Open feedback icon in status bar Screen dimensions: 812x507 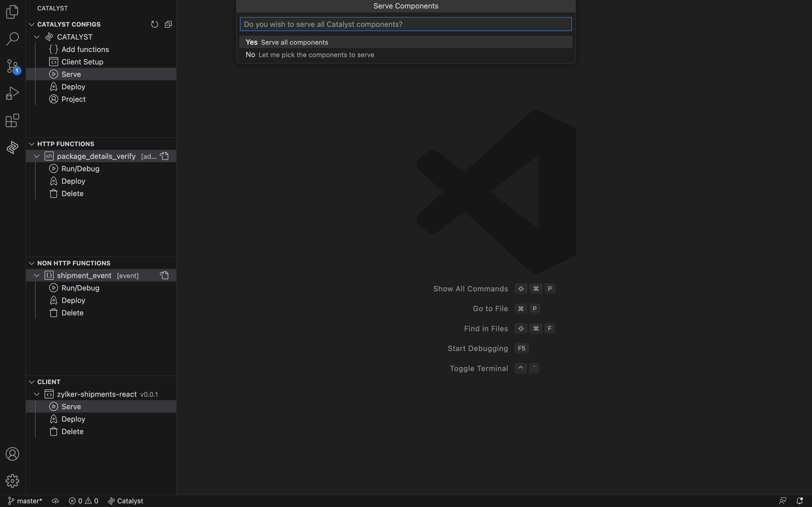[783, 501]
